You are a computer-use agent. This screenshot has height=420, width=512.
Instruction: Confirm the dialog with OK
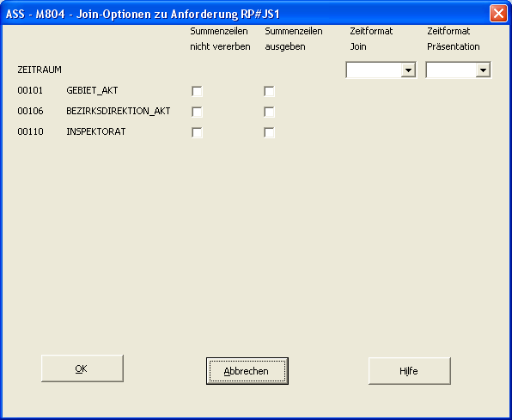coord(82,368)
